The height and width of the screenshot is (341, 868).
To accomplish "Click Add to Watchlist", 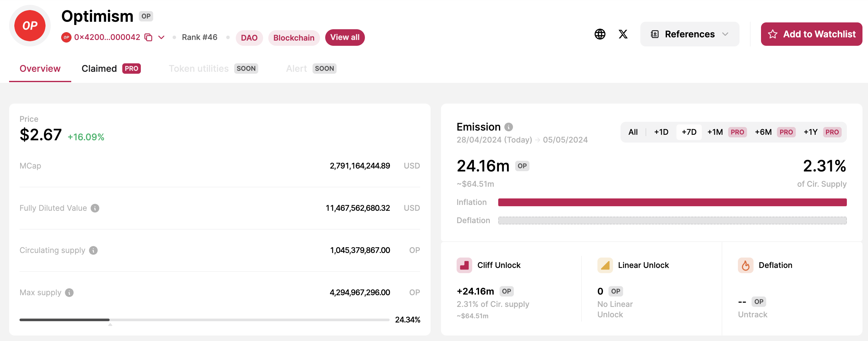I will click(811, 34).
